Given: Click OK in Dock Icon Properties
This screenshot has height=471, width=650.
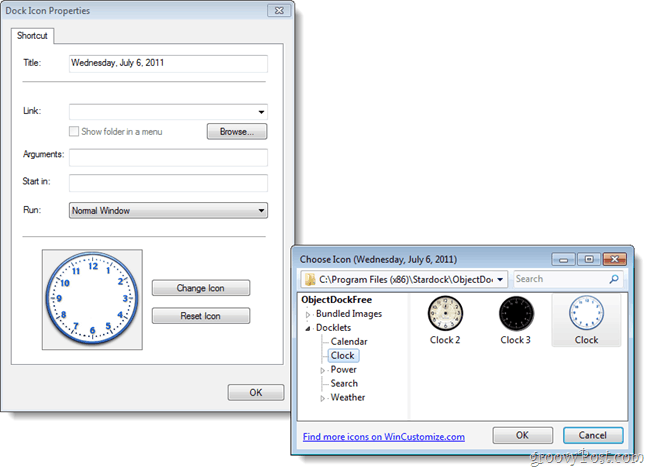Looking at the screenshot, I should [x=256, y=392].
